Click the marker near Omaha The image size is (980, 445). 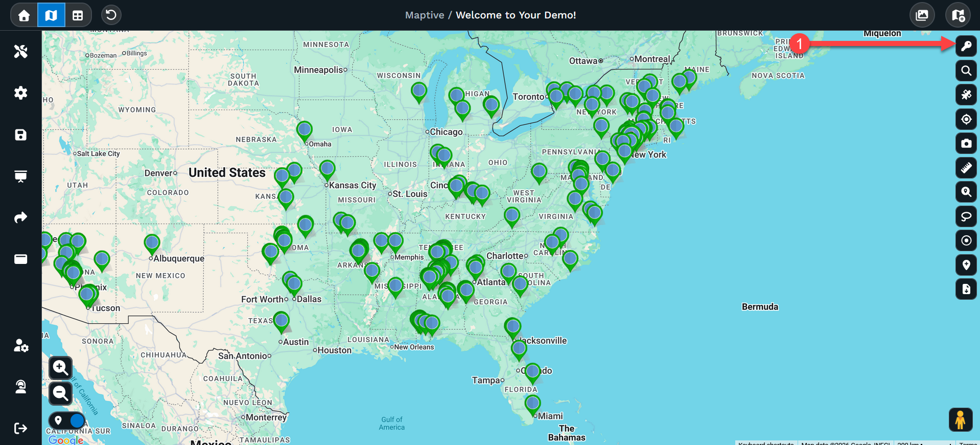(305, 131)
